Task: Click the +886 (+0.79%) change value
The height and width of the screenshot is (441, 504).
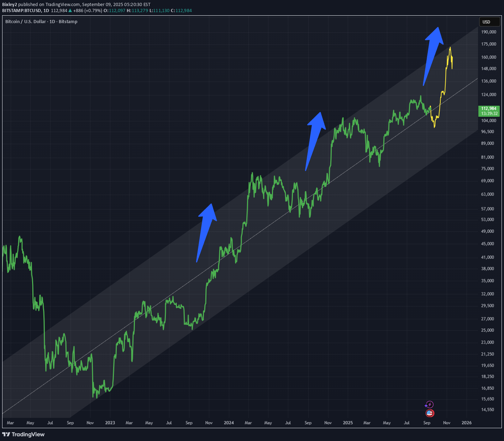Action: tap(88, 11)
